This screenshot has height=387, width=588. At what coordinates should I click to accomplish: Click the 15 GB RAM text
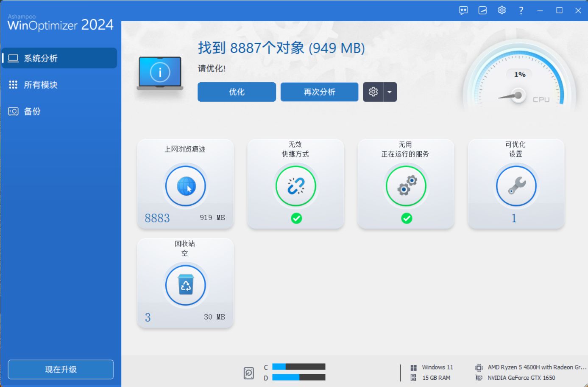click(x=436, y=378)
